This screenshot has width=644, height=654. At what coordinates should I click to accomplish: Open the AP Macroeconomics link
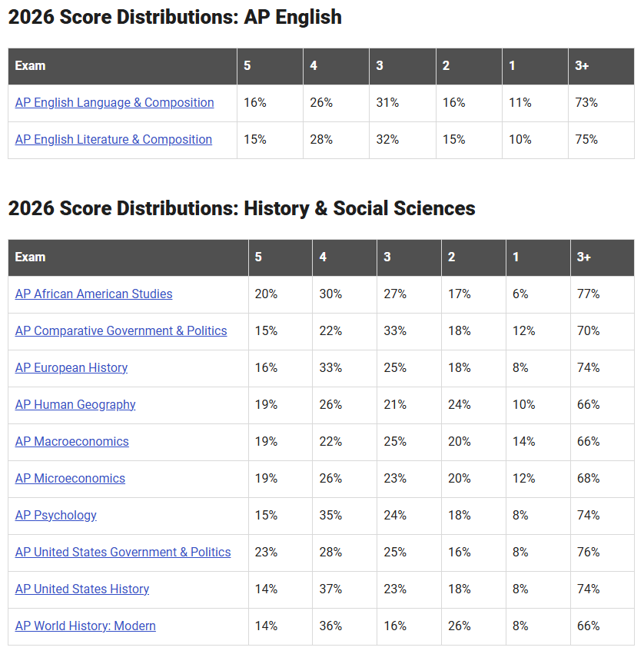(71, 441)
